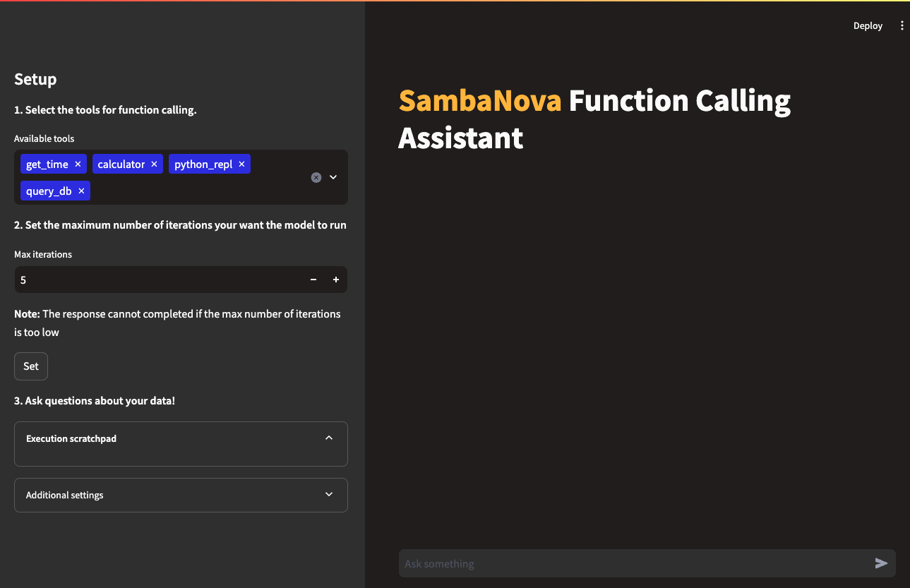The height and width of the screenshot is (588, 910).
Task: Toggle selection of the calculator tag
Action: (120, 164)
